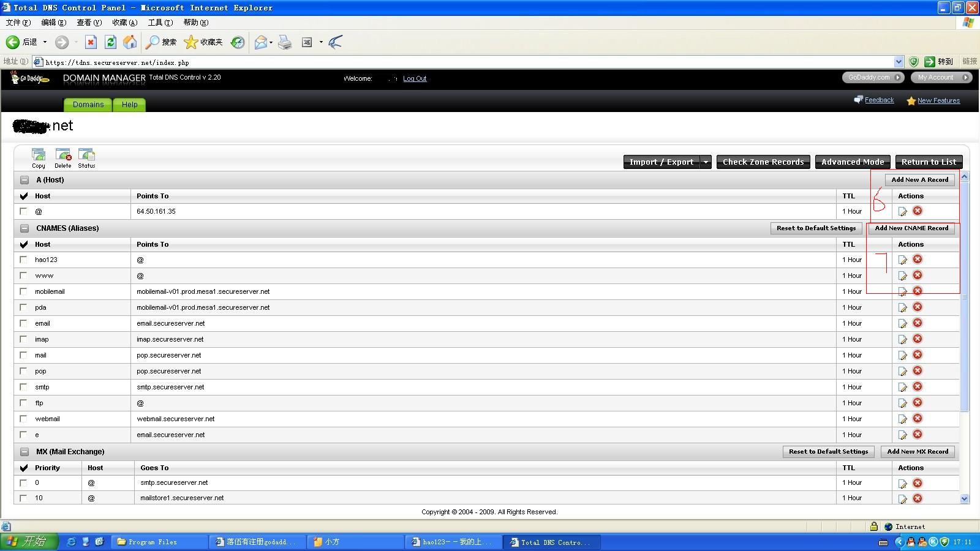Viewport: 980px width, 551px height.
Task: Click the browser address bar URL field
Action: (x=469, y=62)
